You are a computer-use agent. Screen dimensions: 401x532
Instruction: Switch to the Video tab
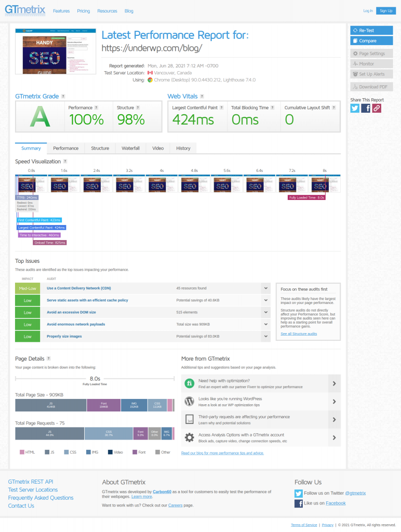coord(158,148)
